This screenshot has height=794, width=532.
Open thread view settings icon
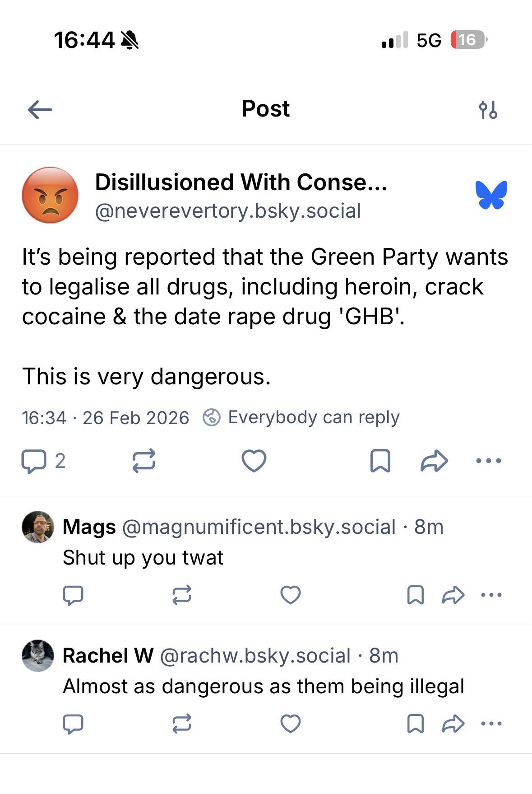coord(488,110)
